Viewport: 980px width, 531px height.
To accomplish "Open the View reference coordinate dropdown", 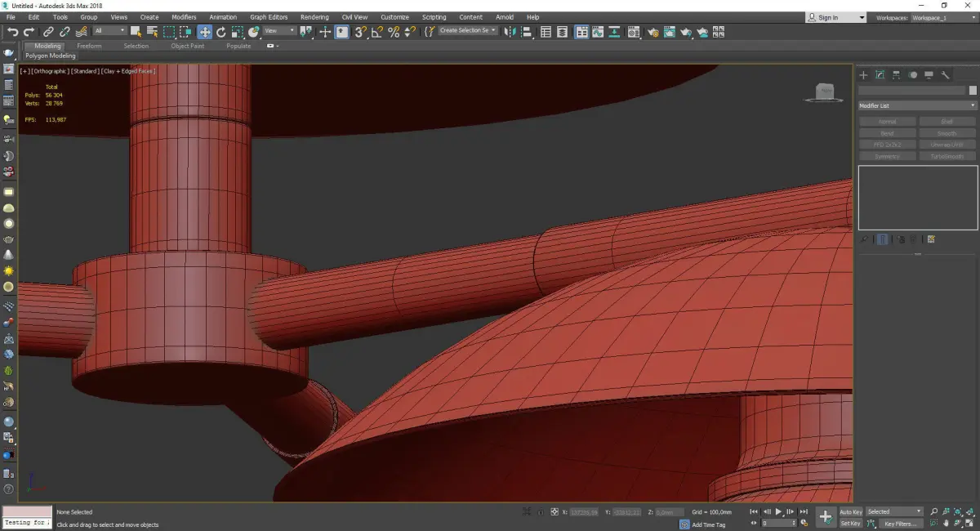I will pyautogui.click(x=279, y=31).
